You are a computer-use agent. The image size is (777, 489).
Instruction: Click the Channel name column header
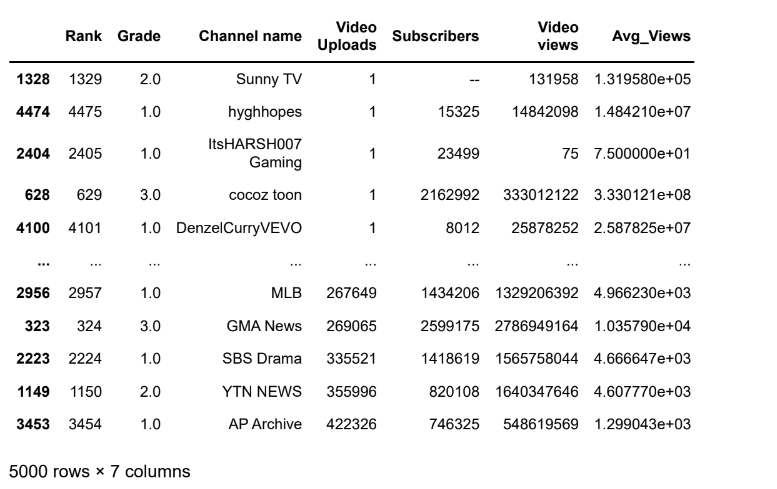click(x=250, y=36)
